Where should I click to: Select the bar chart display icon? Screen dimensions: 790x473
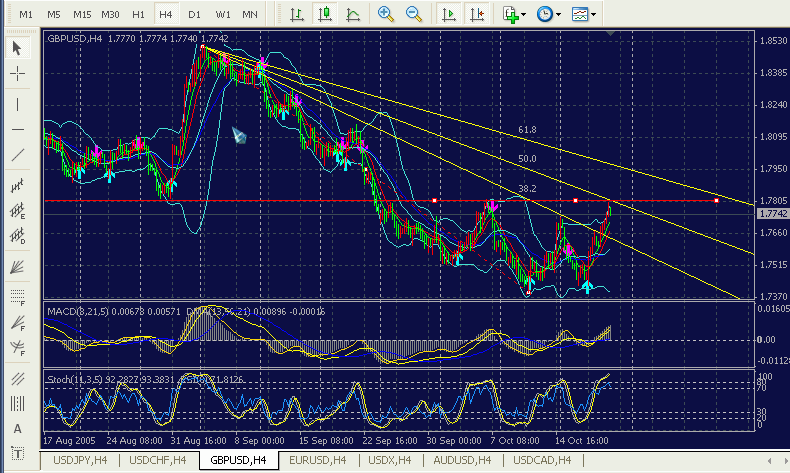(297, 14)
